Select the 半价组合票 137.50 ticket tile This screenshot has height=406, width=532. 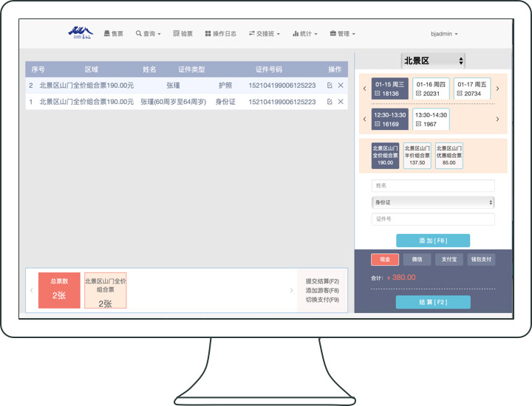pyautogui.click(x=417, y=155)
